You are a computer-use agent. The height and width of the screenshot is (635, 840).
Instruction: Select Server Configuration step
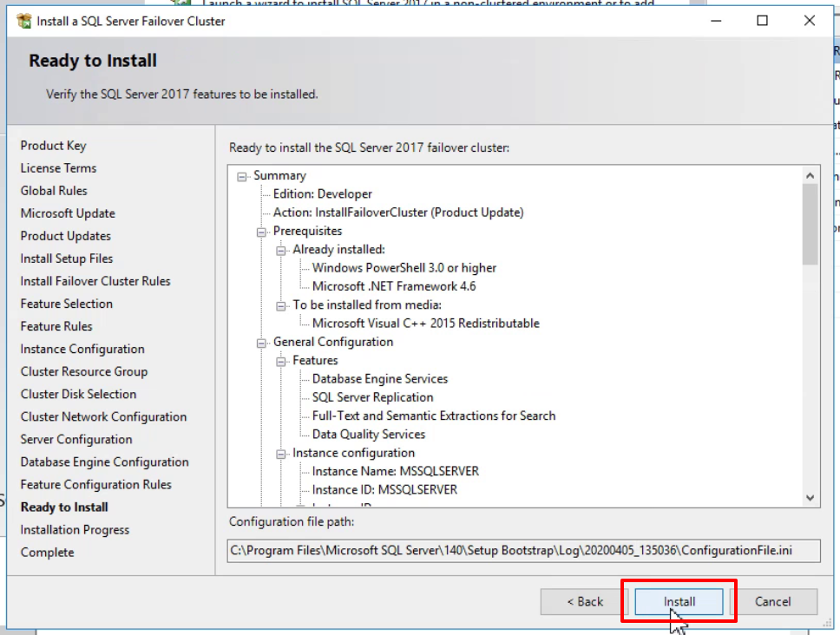pyautogui.click(x=76, y=439)
